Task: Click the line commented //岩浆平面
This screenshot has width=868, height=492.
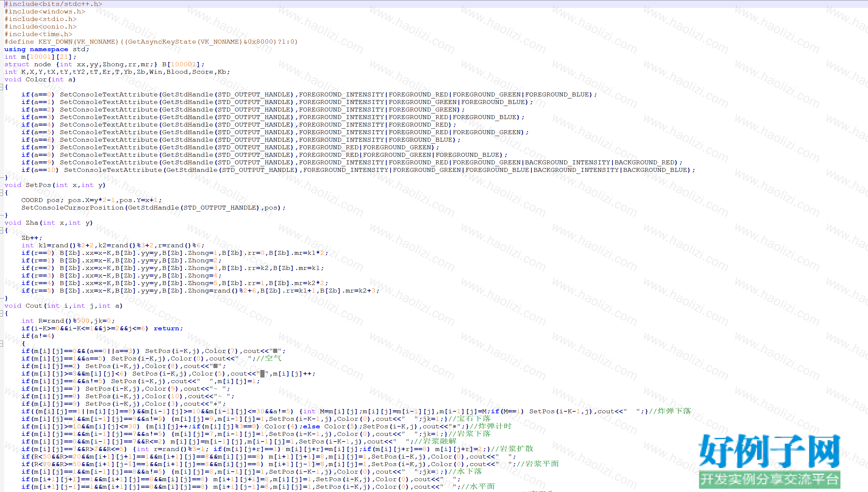Action: click(x=290, y=464)
